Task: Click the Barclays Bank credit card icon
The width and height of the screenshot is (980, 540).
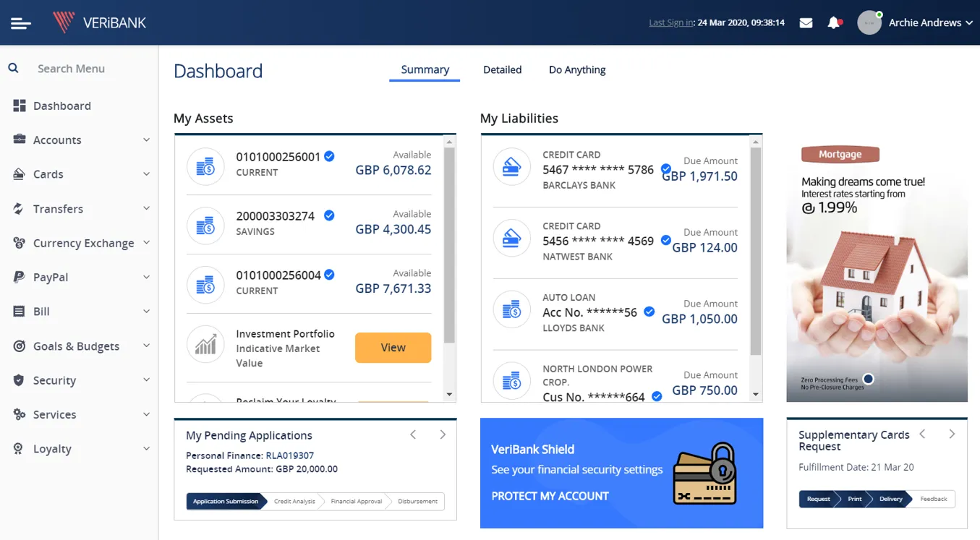Action: coord(511,166)
